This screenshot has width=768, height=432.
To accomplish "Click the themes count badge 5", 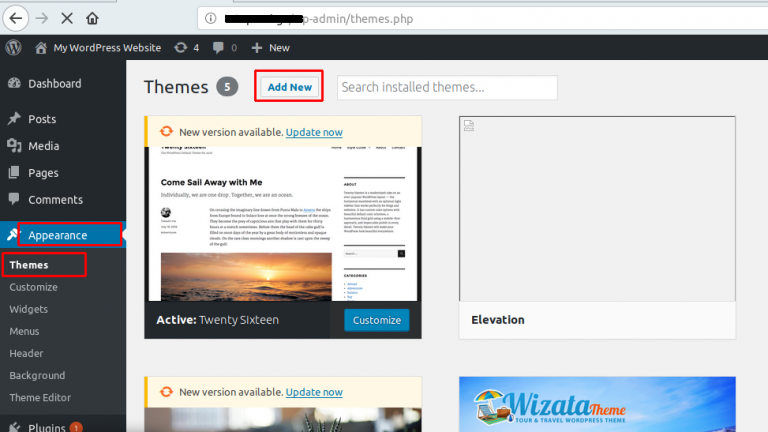I will tap(227, 87).
